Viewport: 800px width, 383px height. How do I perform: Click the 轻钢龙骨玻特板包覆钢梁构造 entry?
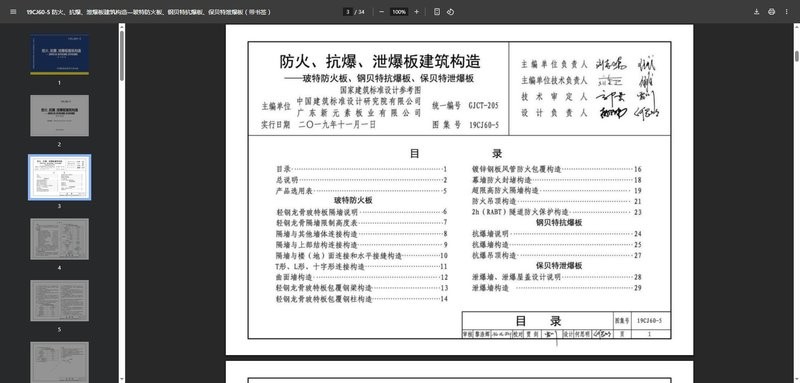pyautogui.click(x=362, y=288)
